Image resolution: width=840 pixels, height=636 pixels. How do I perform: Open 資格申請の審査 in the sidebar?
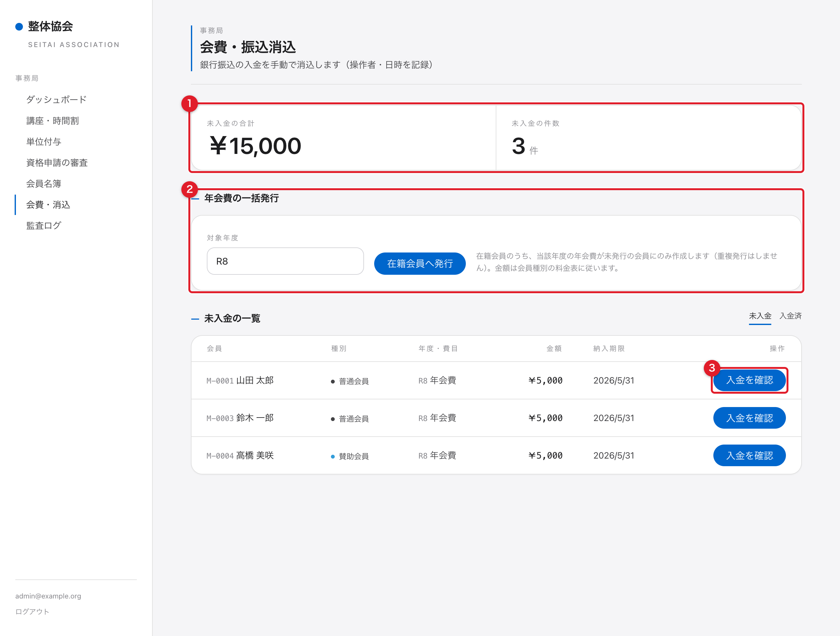[x=57, y=162]
